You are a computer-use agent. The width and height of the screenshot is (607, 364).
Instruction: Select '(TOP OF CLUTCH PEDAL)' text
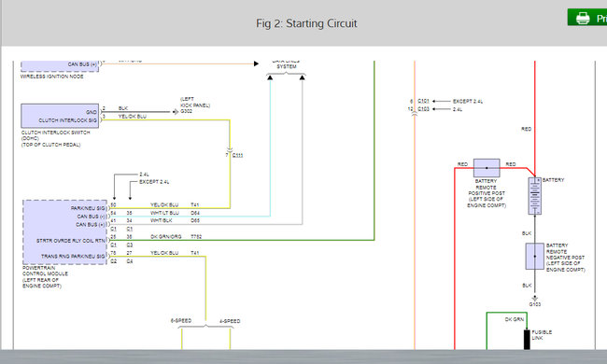[50, 145]
